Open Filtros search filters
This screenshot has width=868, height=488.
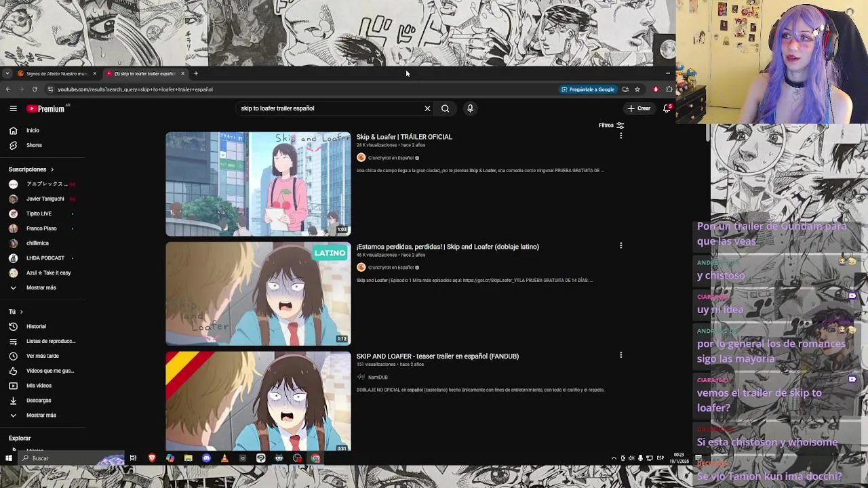[611, 125]
